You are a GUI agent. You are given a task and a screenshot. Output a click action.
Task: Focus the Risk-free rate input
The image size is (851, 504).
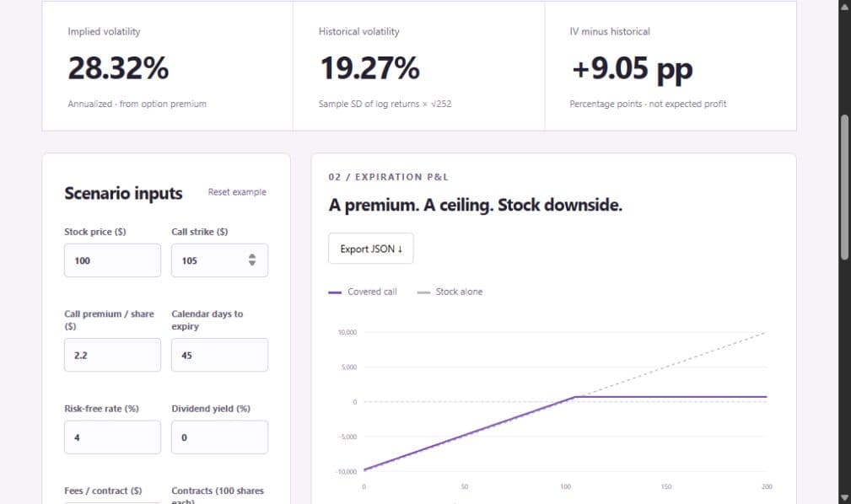coord(112,437)
